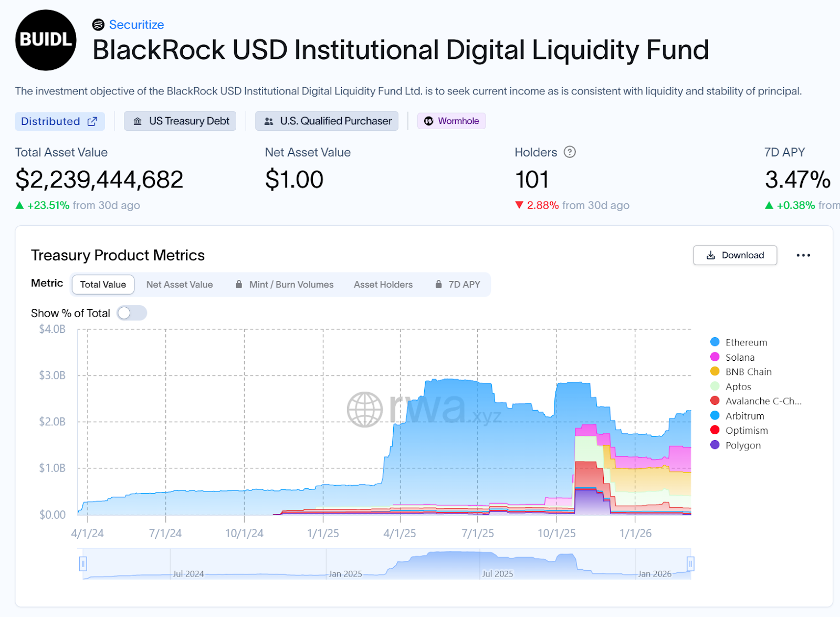Click the Polygon legend label
Image resolution: width=840 pixels, height=617 pixels.
[x=743, y=445]
